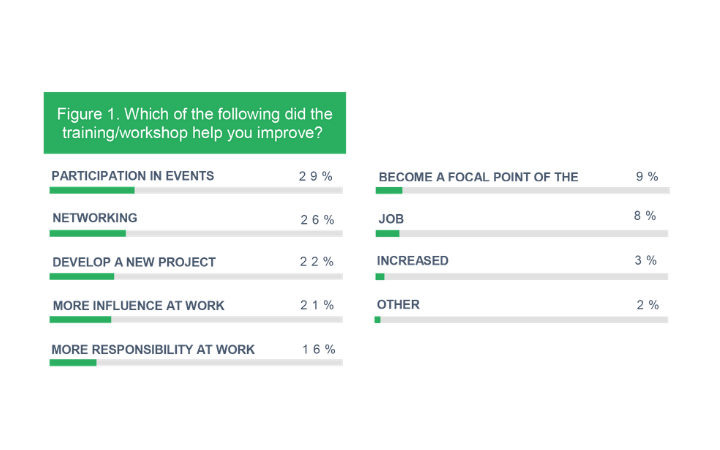Click the 29 % value
The image size is (720, 450).
(x=316, y=176)
